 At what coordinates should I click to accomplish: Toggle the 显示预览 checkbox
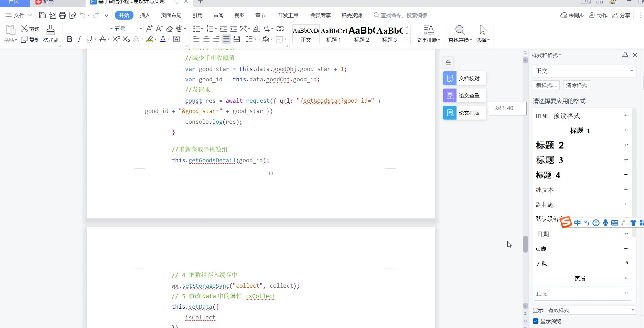click(536, 321)
